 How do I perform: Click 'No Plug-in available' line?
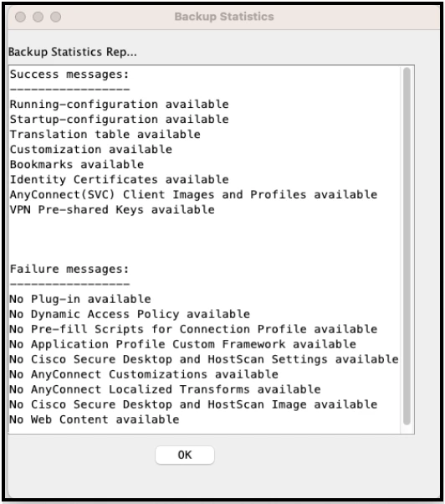pos(80,299)
